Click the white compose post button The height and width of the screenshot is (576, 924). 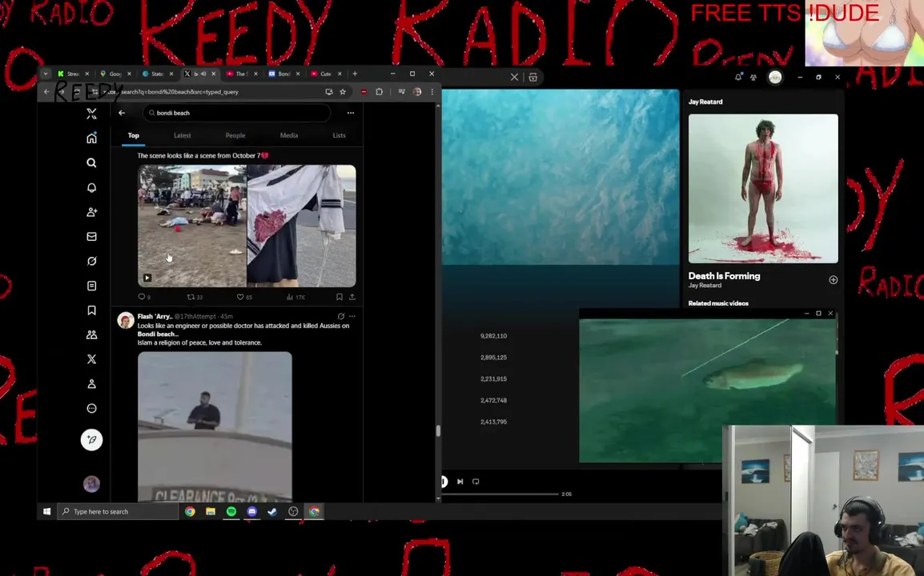[91, 440]
